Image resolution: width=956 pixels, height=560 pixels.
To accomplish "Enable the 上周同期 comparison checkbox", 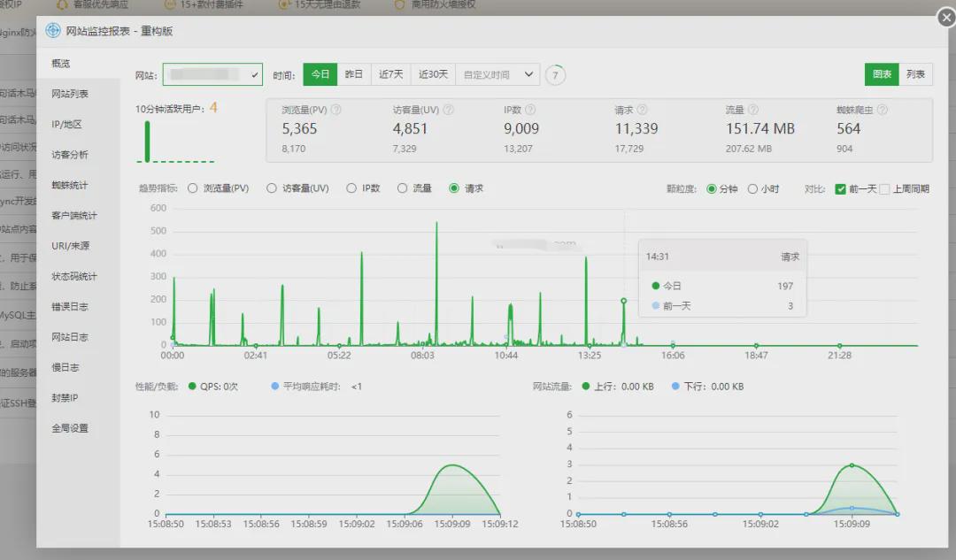I will tap(884, 189).
